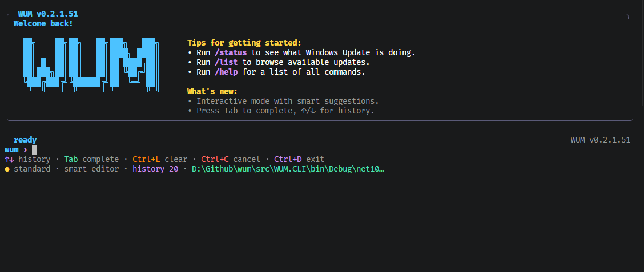Click the up/down arrows history icon

tap(9, 159)
